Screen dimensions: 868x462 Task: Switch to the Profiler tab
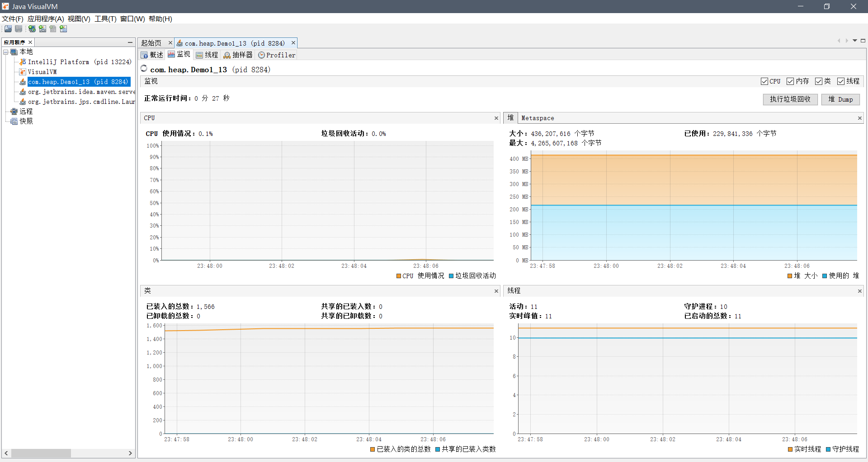click(x=277, y=55)
